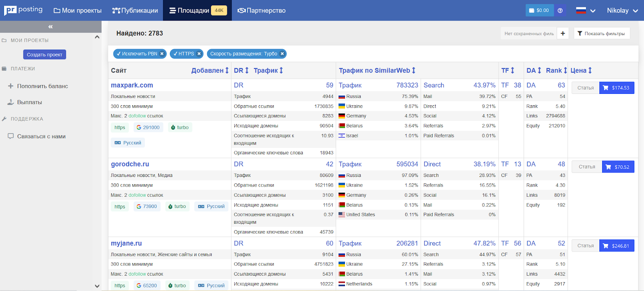Sort by DA column header
644x291 pixels.
pos(534,71)
